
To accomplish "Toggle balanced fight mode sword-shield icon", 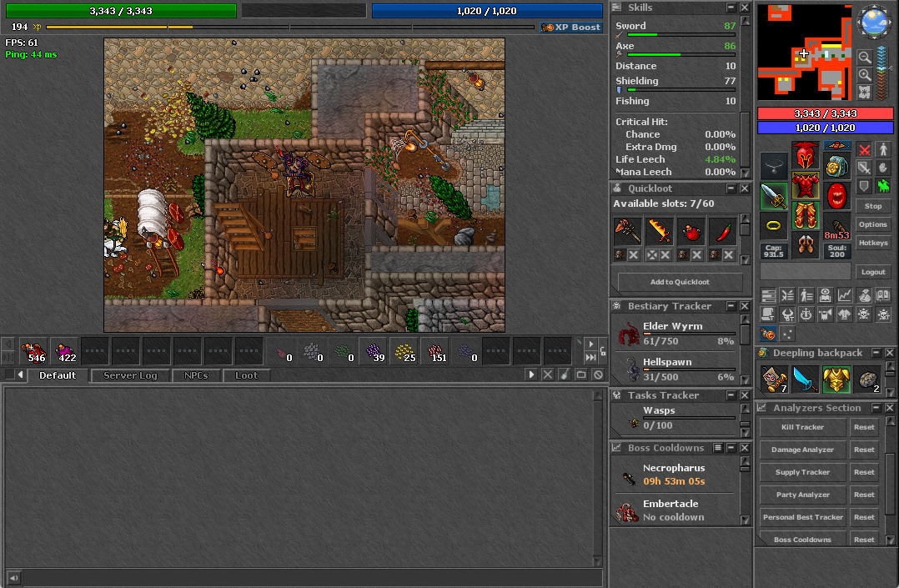I will 865,168.
